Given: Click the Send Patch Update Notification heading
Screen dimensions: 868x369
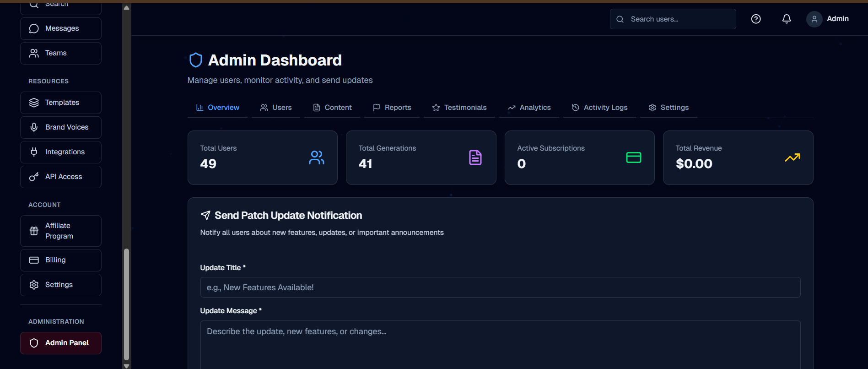Looking at the screenshot, I should pyautogui.click(x=288, y=215).
